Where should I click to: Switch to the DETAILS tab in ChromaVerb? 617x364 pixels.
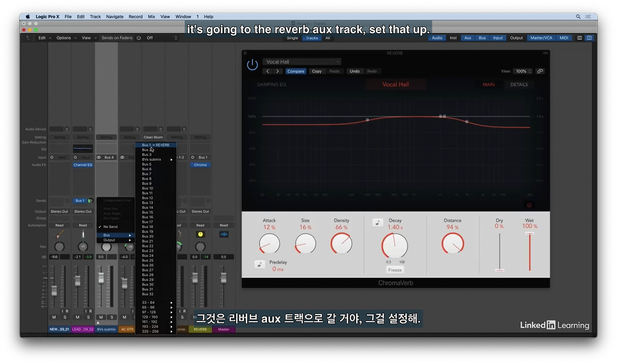point(519,85)
